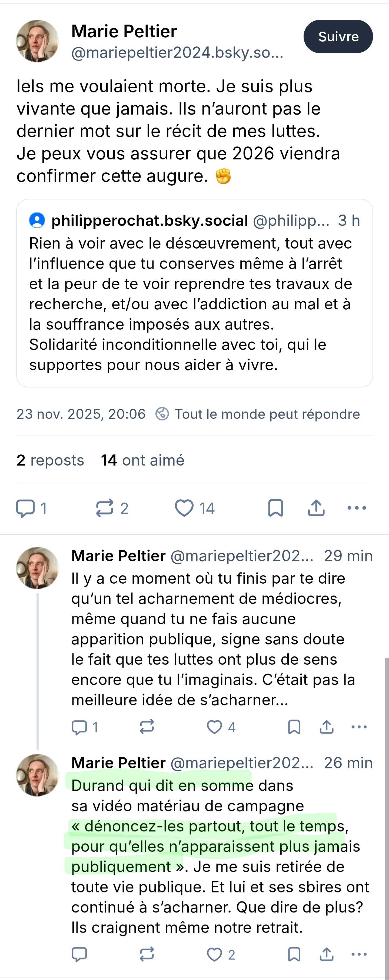Bookmark the main post

tap(275, 508)
